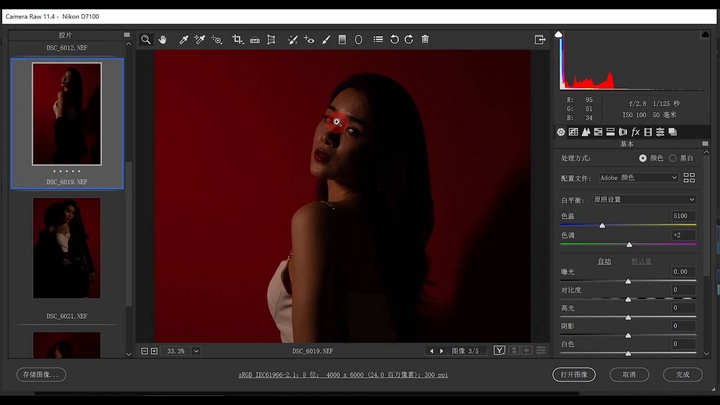720x405 pixels.
Task: Open the Adobe 颜色 profile dropdown
Action: 635,178
